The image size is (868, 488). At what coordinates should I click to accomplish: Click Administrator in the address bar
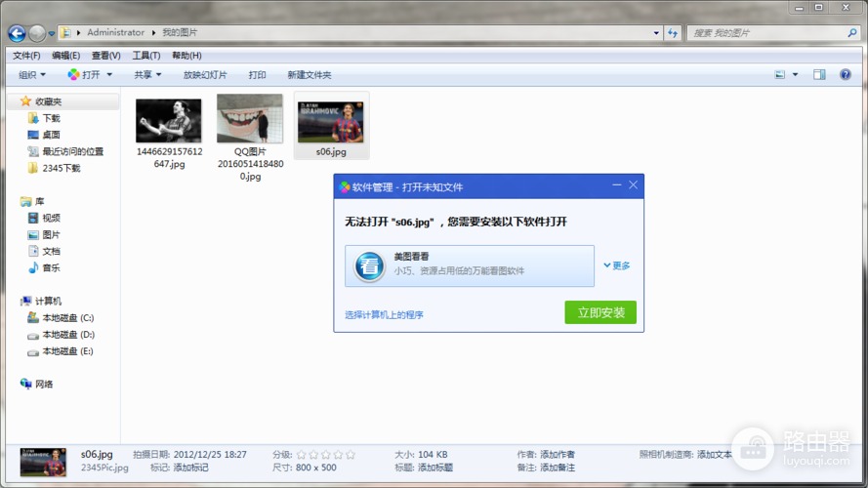115,32
